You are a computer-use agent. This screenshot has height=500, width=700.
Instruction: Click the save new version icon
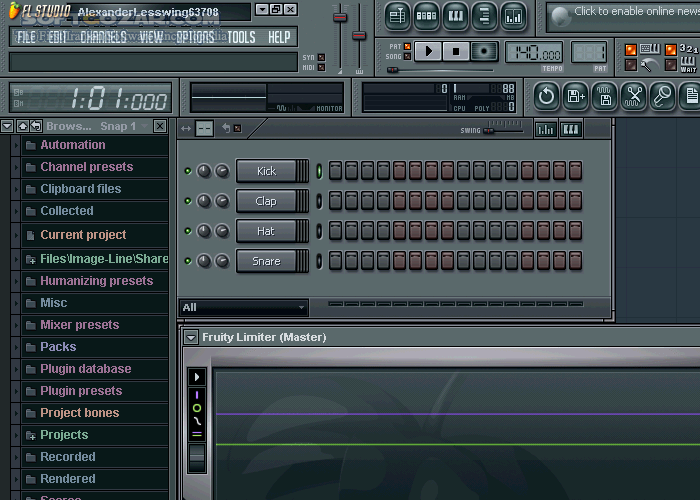[x=575, y=96]
